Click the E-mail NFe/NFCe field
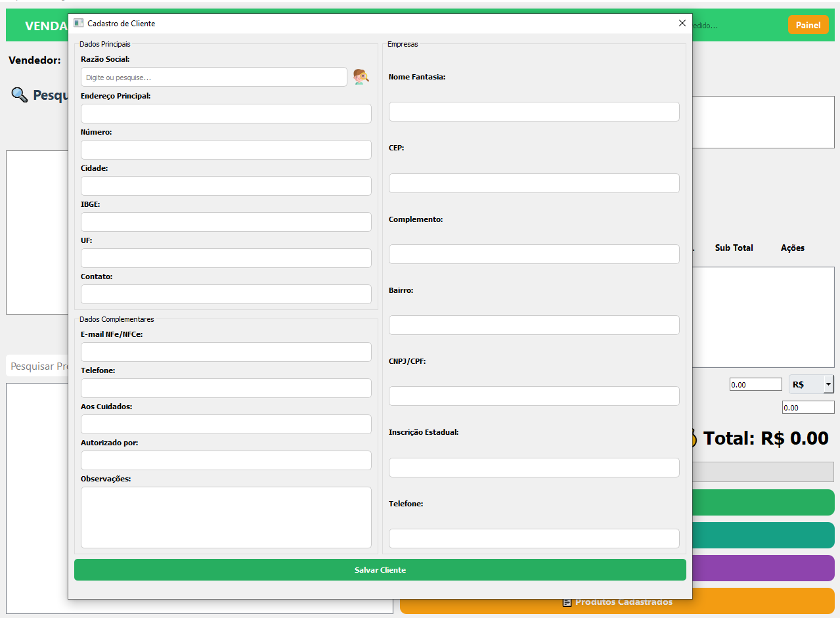 click(x=226, y=352)
